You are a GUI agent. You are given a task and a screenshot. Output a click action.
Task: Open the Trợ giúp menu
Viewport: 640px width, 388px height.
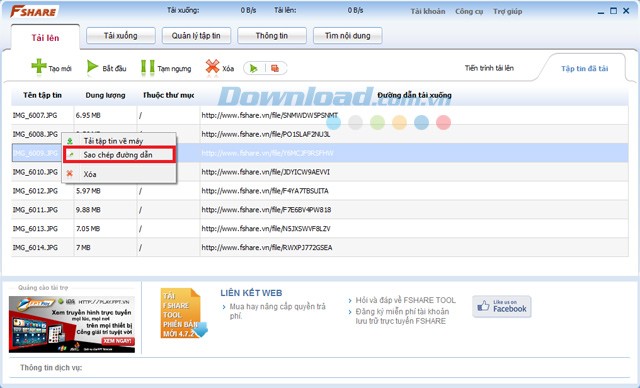[x=507, y=11]
